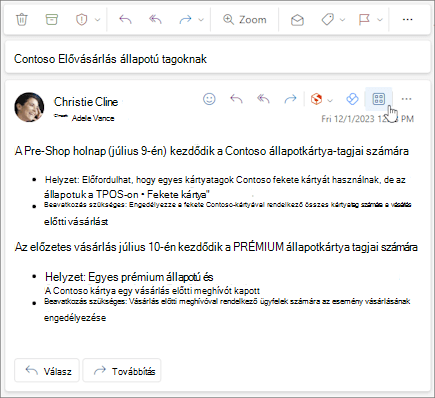The width and height of the screenshot is (435, 398).
Task: Open tag categories dropdown arrow
Action: pyautogui.click(x=342, y=20)
